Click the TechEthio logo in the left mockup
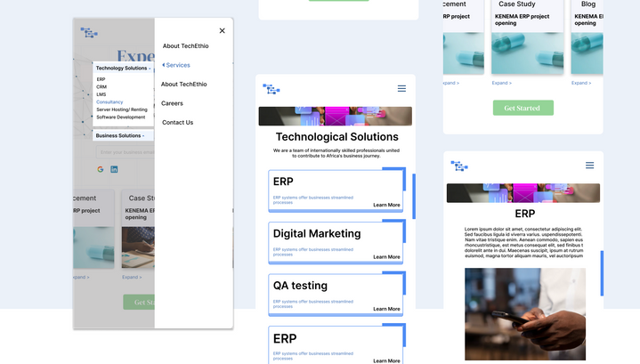The image size is (640, 364). [x=89, y=32]
